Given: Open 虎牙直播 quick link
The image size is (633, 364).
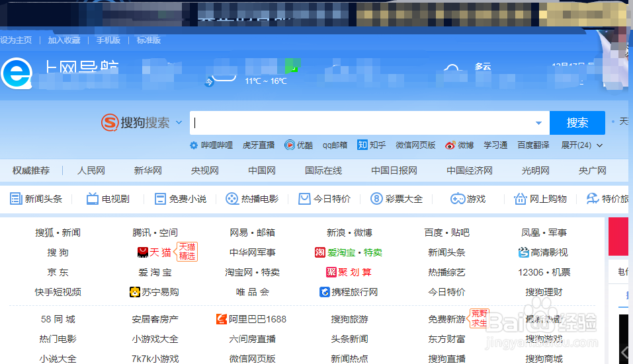Looking at the screenshot, I should (259, 145).
